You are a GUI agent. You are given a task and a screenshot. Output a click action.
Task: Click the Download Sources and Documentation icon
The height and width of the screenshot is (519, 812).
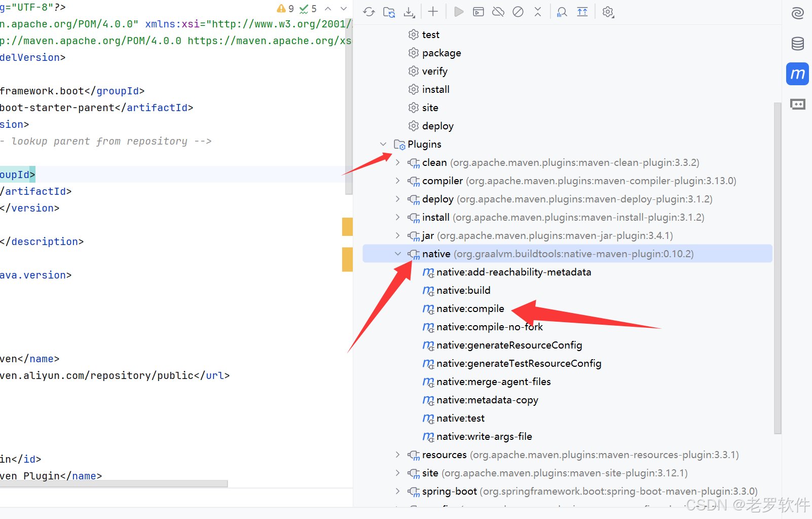[409, 12]
